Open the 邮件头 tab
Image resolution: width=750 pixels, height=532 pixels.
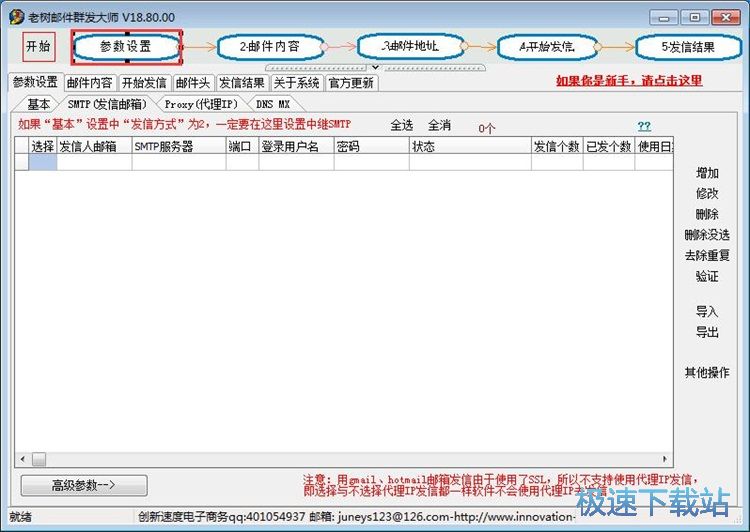point(193,83)
